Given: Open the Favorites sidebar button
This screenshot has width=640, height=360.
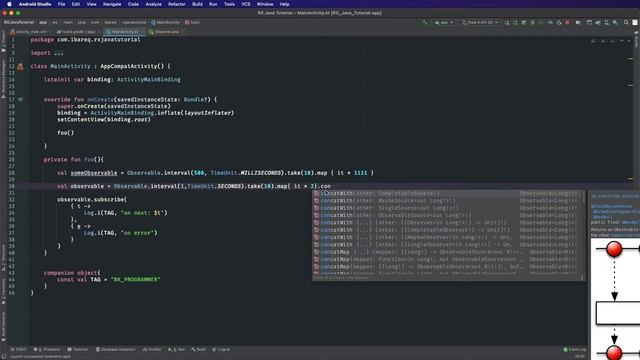Looking at the screenshot, I should click(x=3, y=291).
